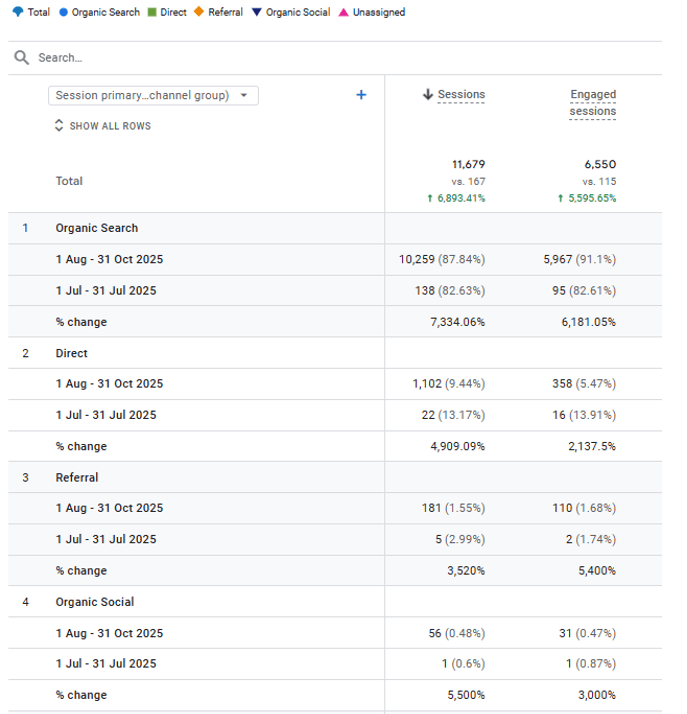
Task: Click the Unassigned pink triangle legend icon
Action: click(x=344, y=12)
